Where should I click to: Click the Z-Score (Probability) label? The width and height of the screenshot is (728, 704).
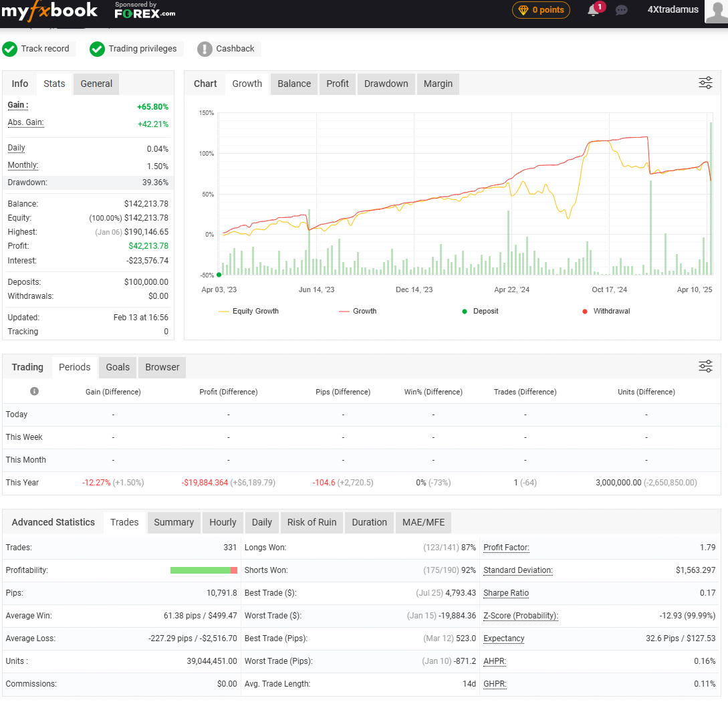click(521, 616)
